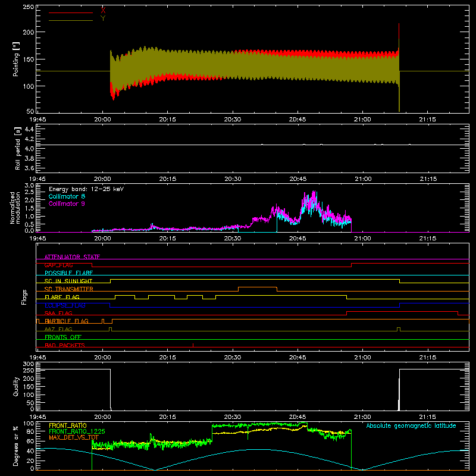Click the 4.4 tick label on Roll period axis
This screenshot has height=476, width=476.
[x=29, y=129]
